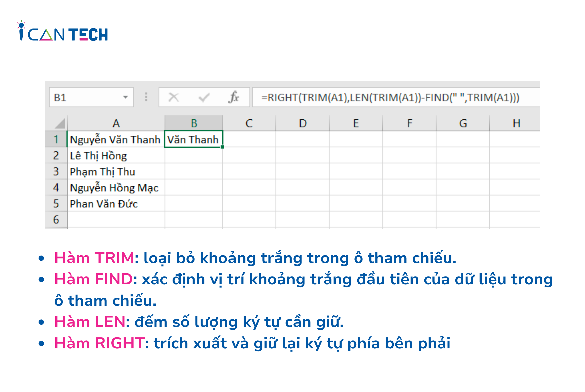Select column A header

click(x=116, y=123)
